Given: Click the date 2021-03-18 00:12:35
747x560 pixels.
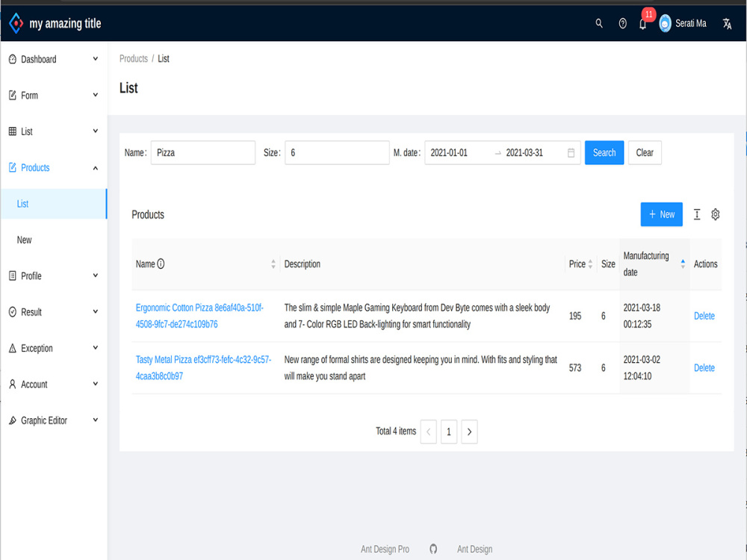Looking at the screenshot, I should [x=642, y=316].
